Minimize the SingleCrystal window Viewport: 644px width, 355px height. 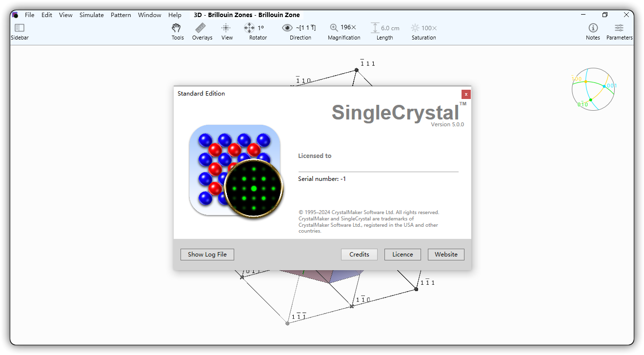coord(583,15)
